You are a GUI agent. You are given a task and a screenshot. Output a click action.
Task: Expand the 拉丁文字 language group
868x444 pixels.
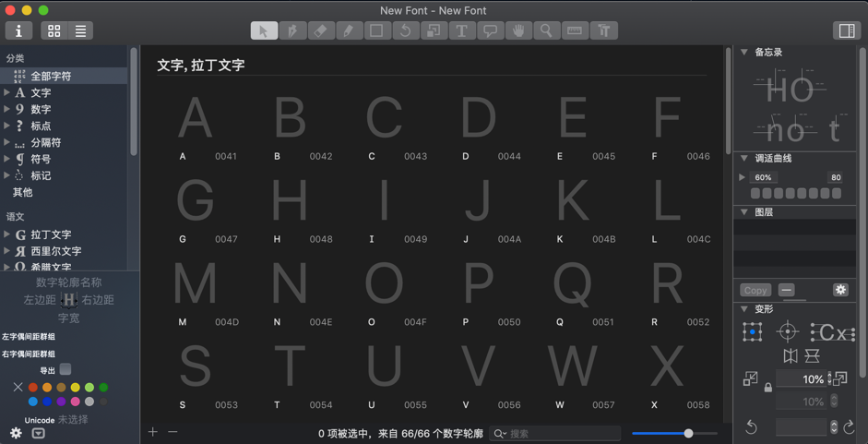point(6,234)
